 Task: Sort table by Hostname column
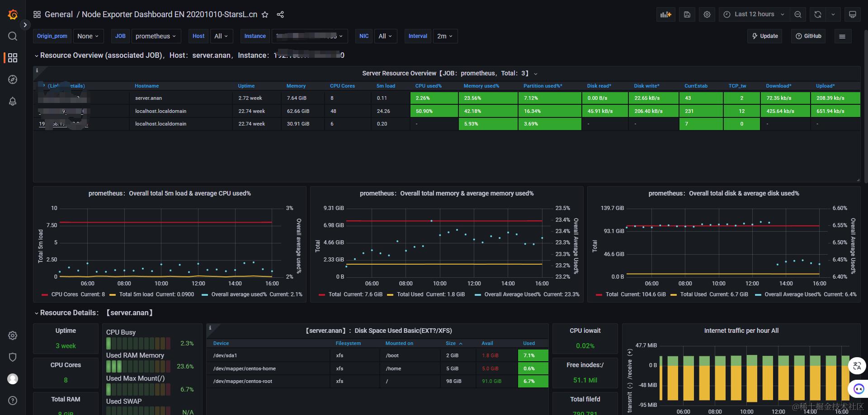point(147,86)
